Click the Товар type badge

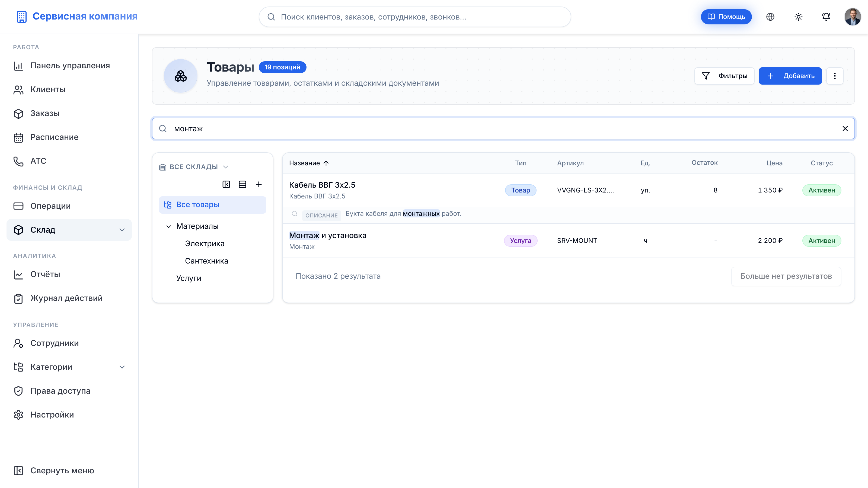[521, 190]
